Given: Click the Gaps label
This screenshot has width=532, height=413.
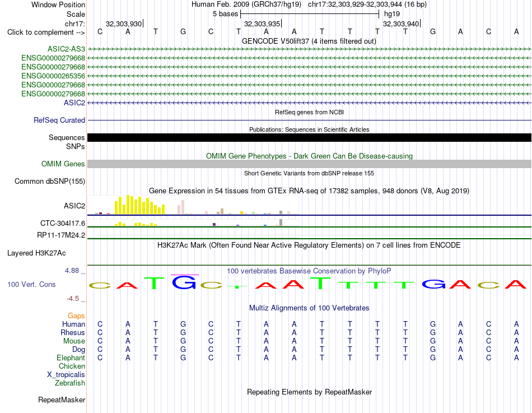Looking at the screenshot, I should click(76, 316).
